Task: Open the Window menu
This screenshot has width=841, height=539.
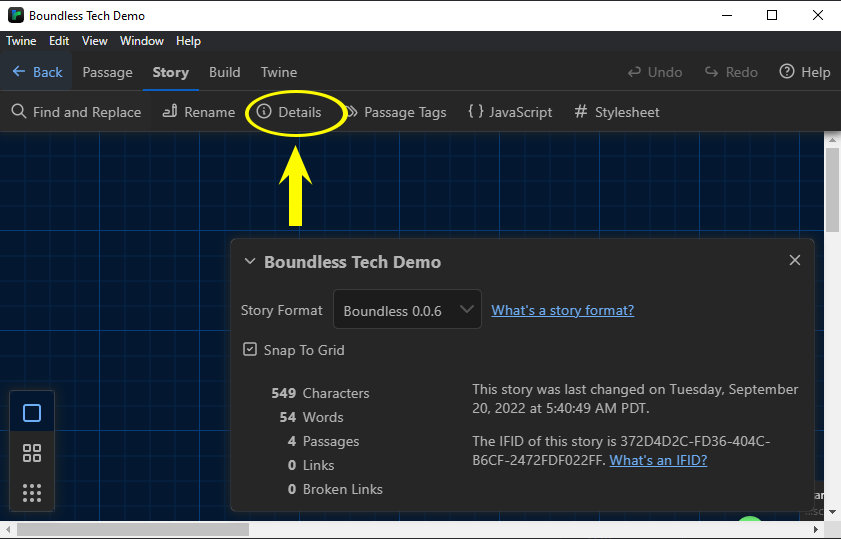Action: pyautogui.click(x=142, y=41)
